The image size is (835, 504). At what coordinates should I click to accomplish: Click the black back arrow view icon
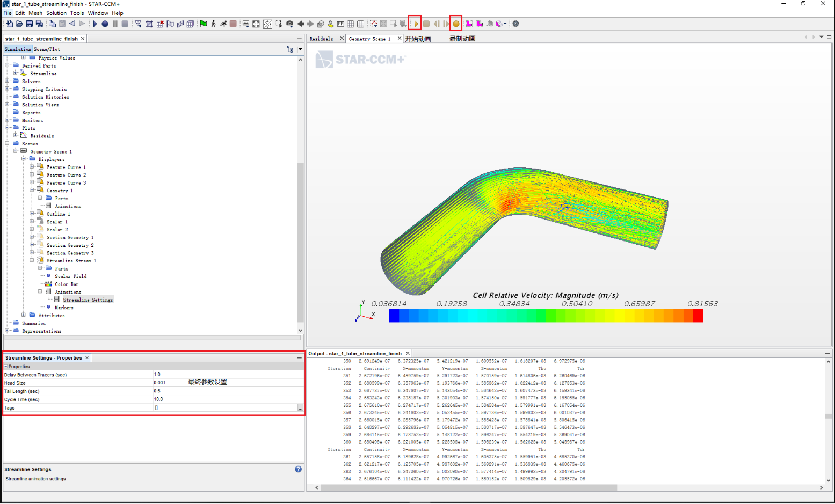point(301,24)
